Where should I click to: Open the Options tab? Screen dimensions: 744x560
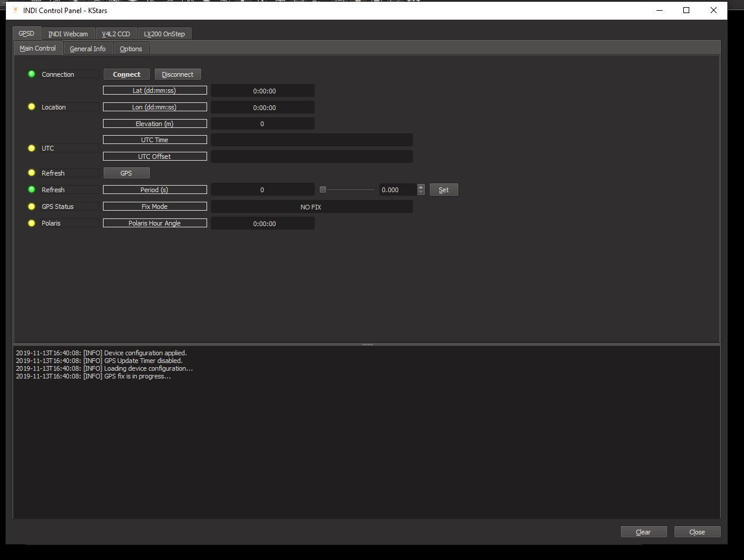[x=131, y=49]
